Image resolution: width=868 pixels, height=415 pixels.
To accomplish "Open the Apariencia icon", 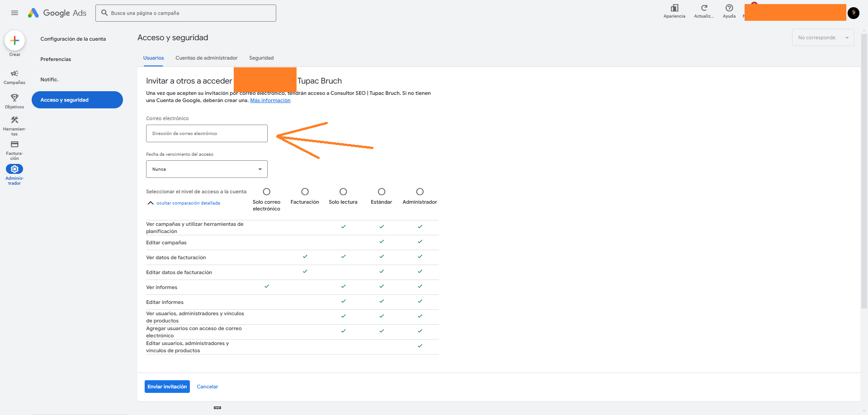I will tap(674, 8).
